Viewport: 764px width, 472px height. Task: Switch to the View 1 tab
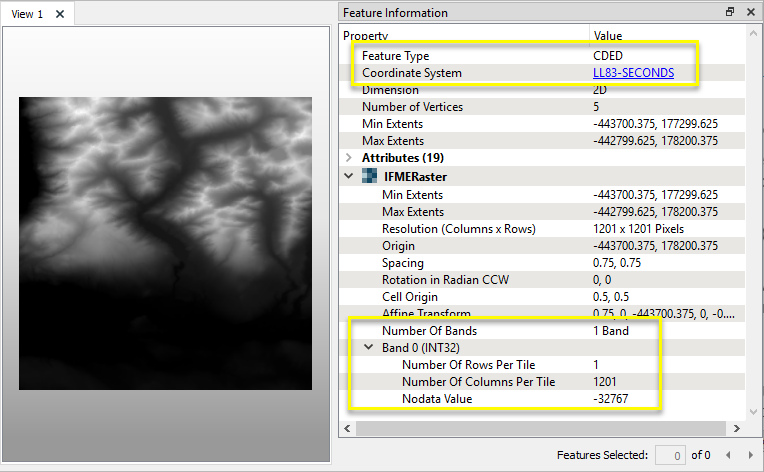tap(27, 14)
